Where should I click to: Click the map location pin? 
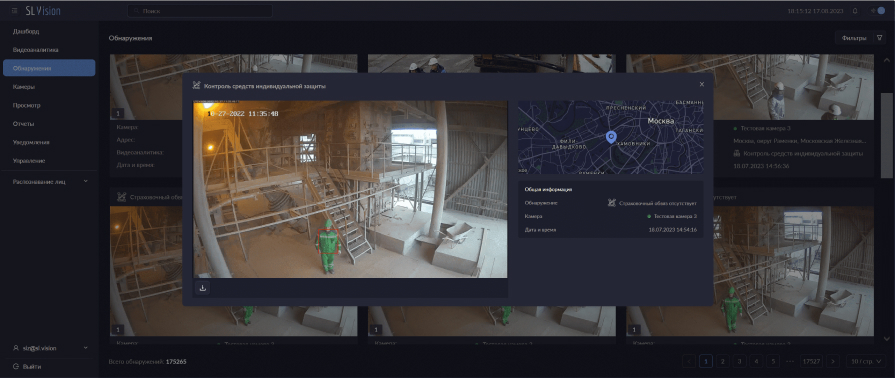611,137
